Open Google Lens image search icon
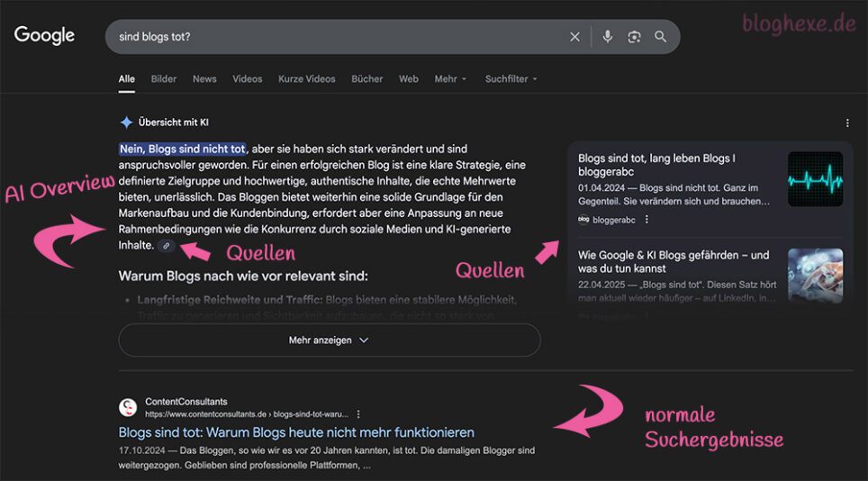 tap(634, 37)
